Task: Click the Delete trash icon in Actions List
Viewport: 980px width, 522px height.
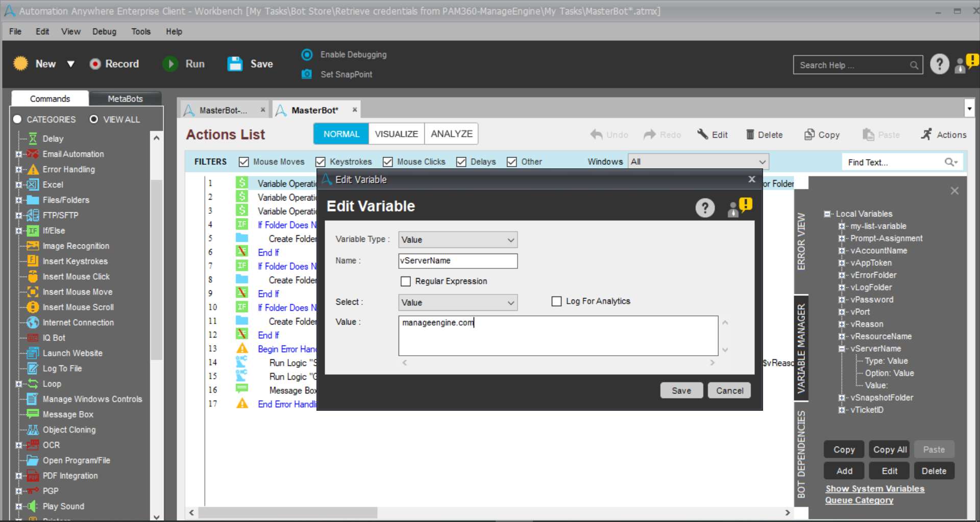Action: [750, 135]
